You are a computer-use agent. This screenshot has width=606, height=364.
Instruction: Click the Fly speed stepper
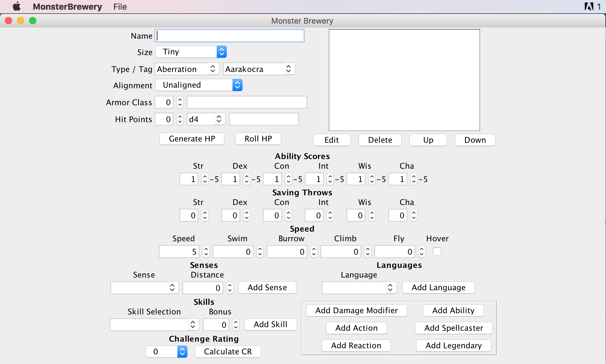pyautogui.click(x=422, y=252)
